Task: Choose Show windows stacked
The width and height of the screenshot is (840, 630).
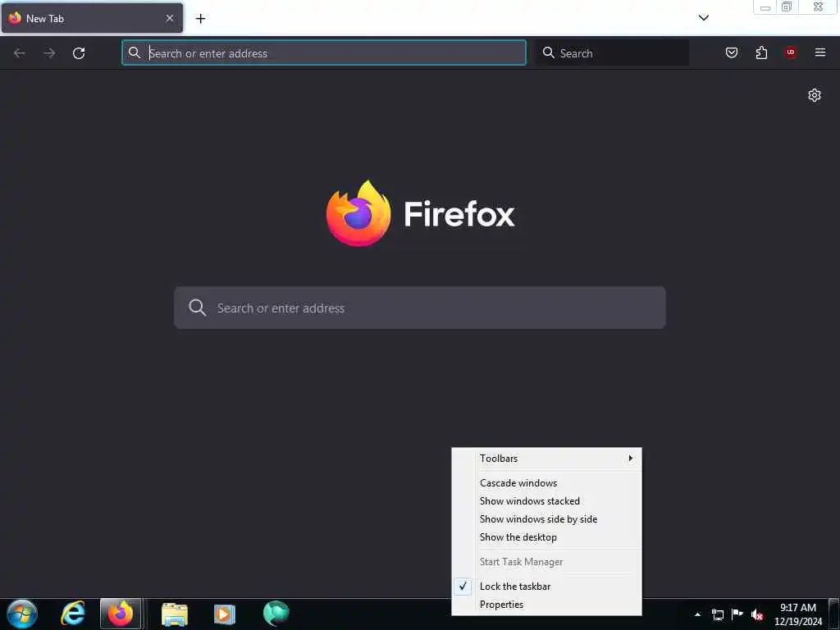Action: tap(547, 501)
